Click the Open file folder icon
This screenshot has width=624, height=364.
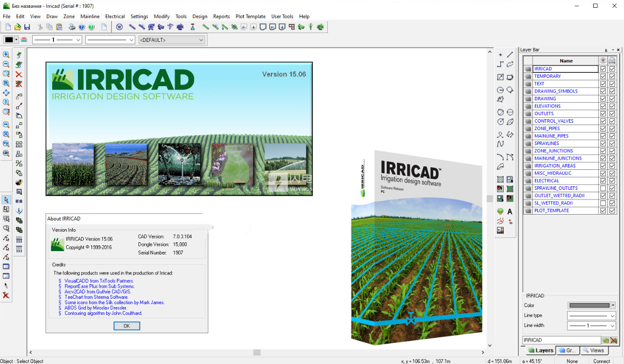[18, 27]
